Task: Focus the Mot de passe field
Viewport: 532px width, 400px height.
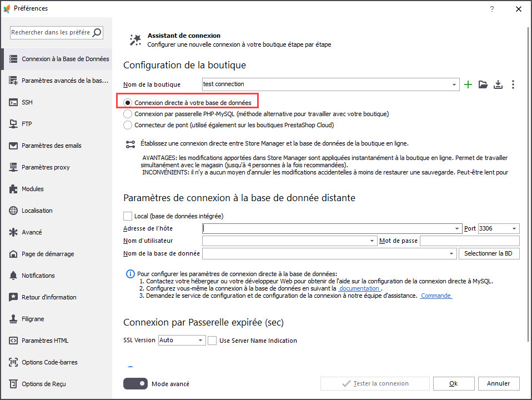Action: 470,241
